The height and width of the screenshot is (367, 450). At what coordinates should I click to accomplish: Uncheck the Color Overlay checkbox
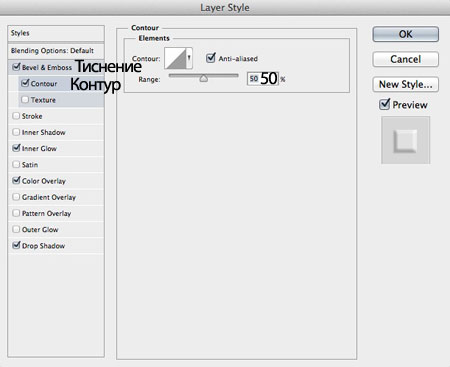(x=16, y=180)
